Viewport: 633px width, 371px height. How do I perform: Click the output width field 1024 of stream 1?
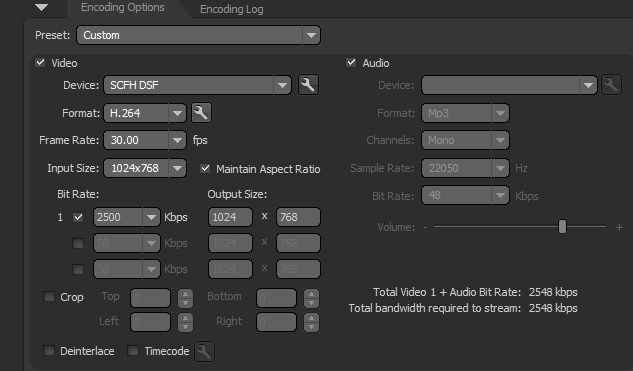(230, 217)
